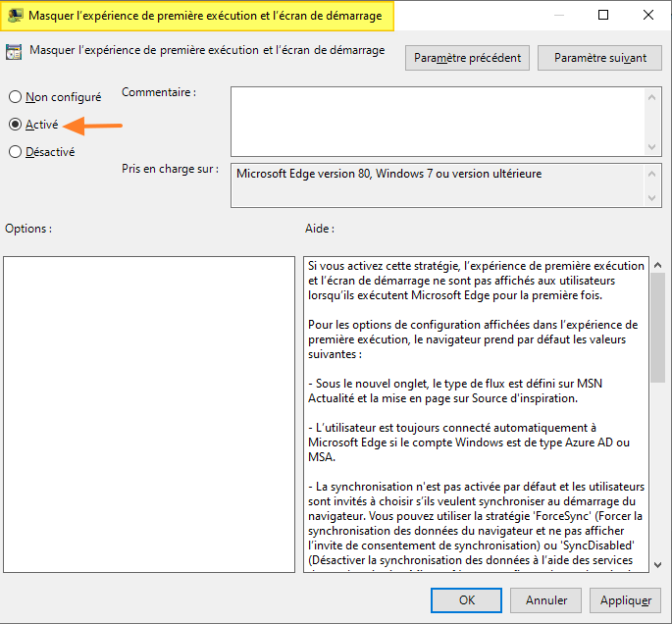Click the policy setting icon beside the heading
This screenshot has width=672, height=624.
(x=14, y=52)
